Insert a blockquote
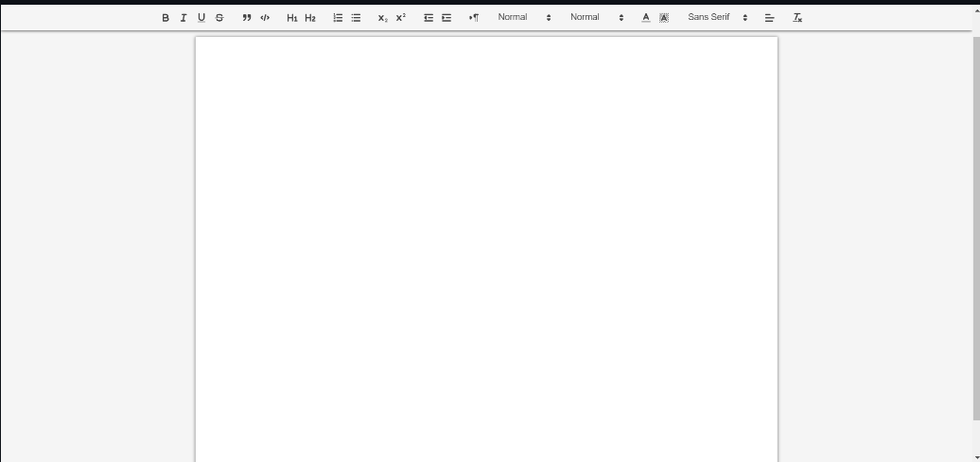980x462 pixels. 247,18
